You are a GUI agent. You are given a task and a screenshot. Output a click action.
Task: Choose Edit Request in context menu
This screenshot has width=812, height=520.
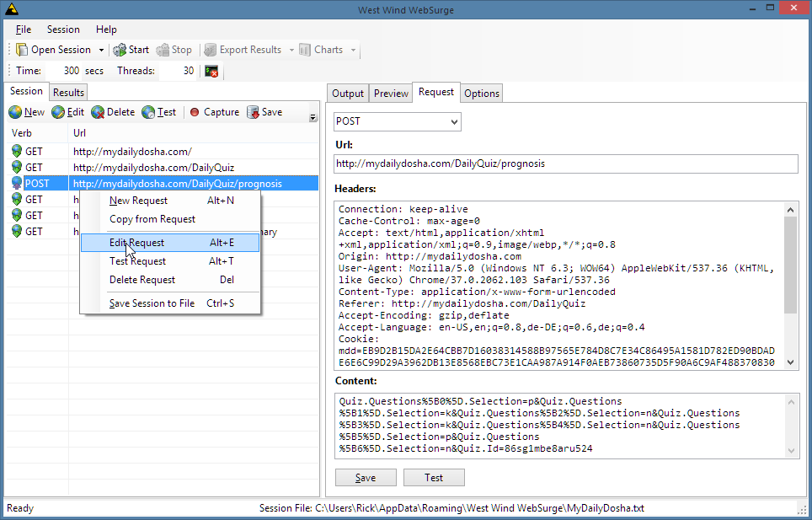click(170, 243)
